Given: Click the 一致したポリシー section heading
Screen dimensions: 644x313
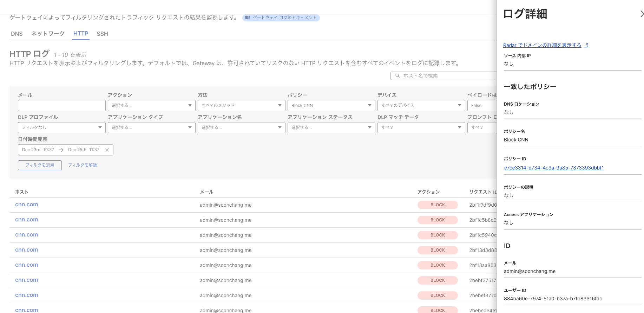Looking at the screenshot, I should pyautogui.click(x=530, y=87).
